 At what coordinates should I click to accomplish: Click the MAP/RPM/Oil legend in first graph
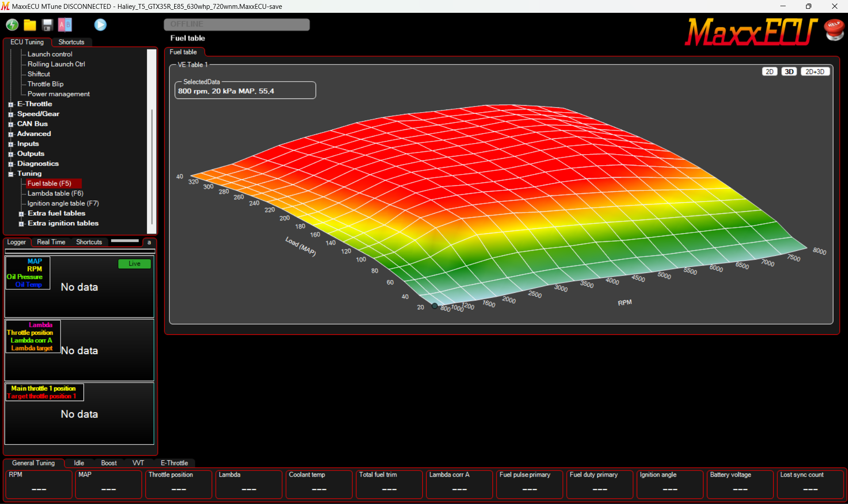point(27,273)
